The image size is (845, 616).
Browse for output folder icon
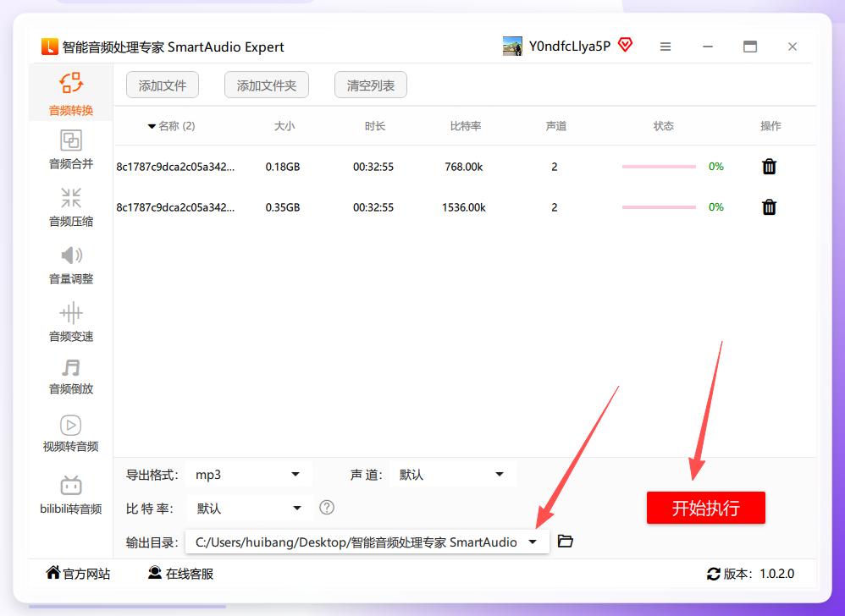pyautogui.click(x=565, y=542)
